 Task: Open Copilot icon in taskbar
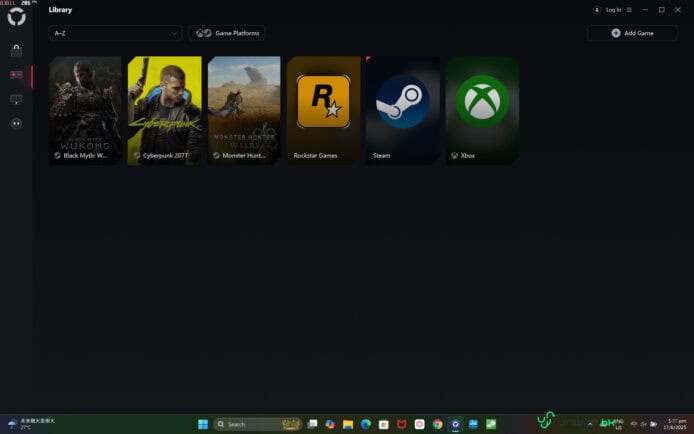pyautogui.click(x=330, y=424)
